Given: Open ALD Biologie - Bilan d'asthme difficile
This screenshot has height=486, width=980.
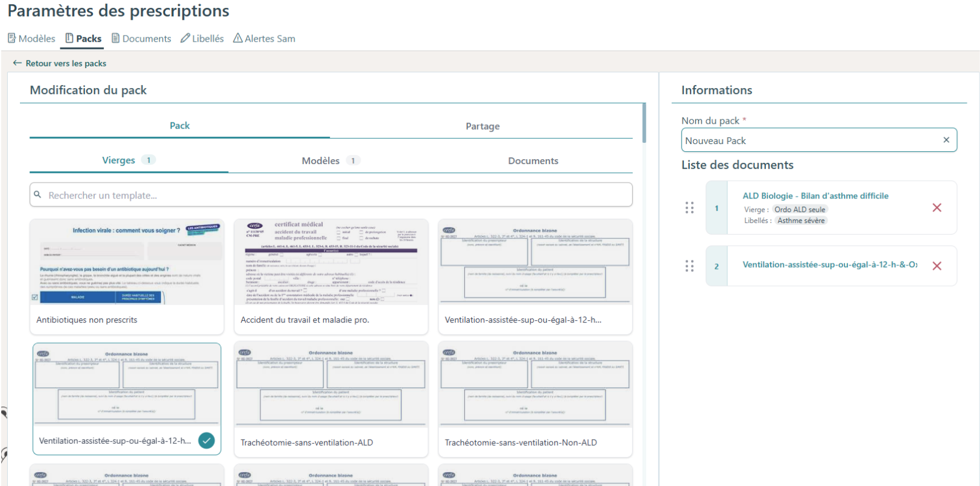Looking at the screenshot, I should pyautogui.click(x=815, y=196).
